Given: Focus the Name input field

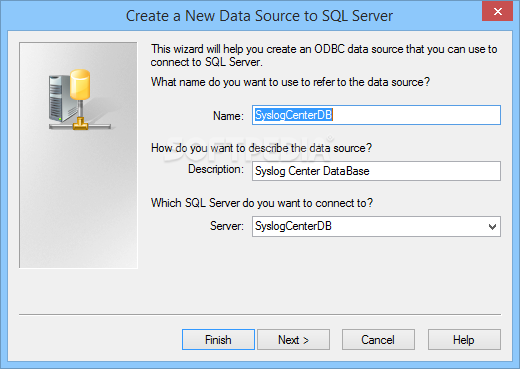Looking at the screenshot, I should [x=376, y=115].
